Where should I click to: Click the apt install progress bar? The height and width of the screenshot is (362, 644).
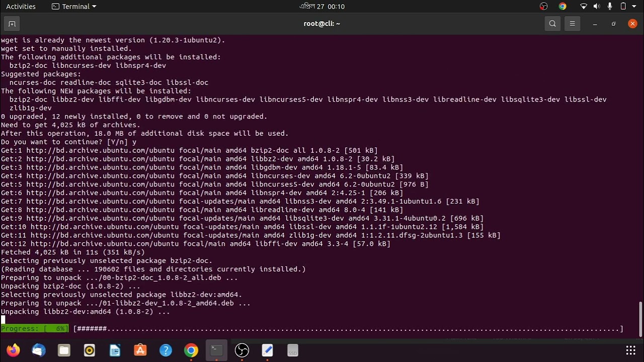coord(348,329)
